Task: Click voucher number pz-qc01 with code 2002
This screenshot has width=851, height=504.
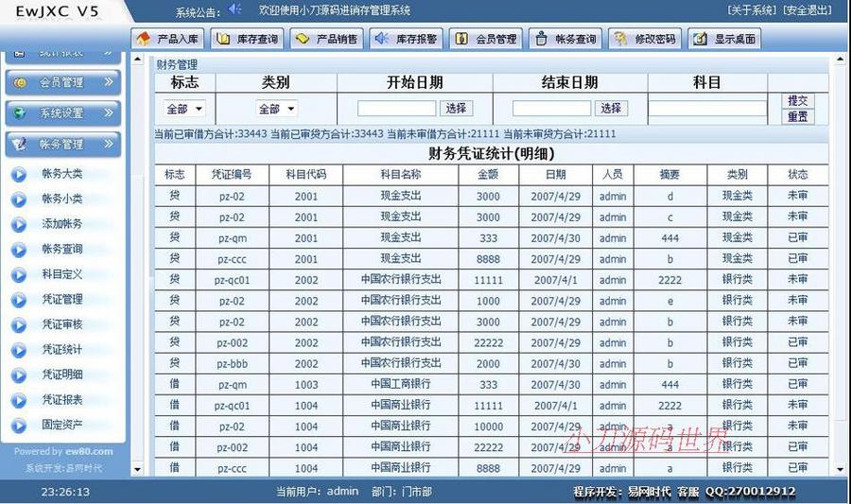Action: tap(233, 280)
